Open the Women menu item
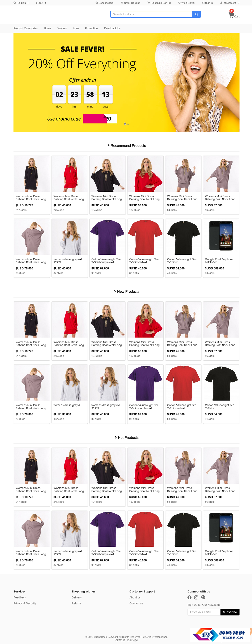The height and width of the screenshot is (644, 252). point(62,29)
